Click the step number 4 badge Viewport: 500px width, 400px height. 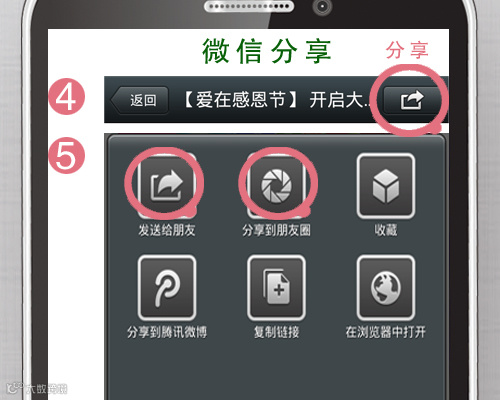pyautogui.click(x=67, y=97)
